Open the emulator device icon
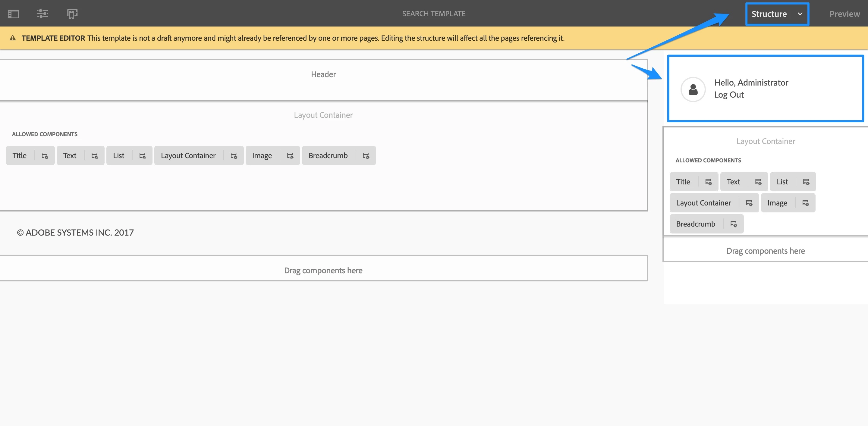This screenshot has height=426, width=868. (72, 14)
